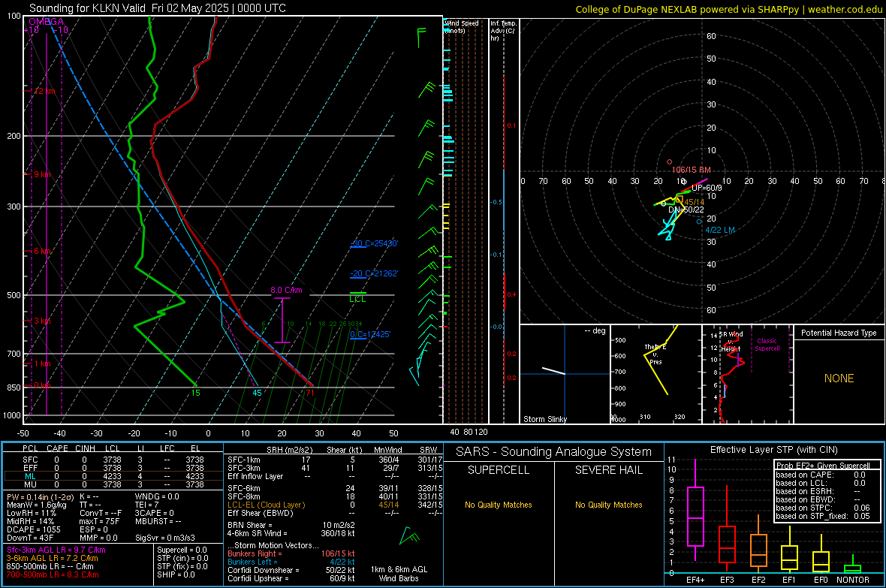Click the Inf. Temp. Adv. panel header
Image resolution: width=886 pixels, height=588 pixels.
[503, 31]
